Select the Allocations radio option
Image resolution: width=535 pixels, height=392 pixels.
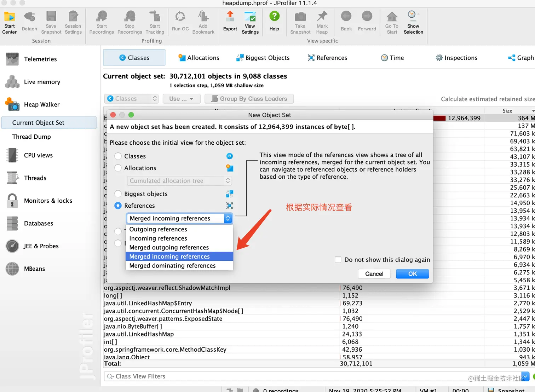(118, 168)
